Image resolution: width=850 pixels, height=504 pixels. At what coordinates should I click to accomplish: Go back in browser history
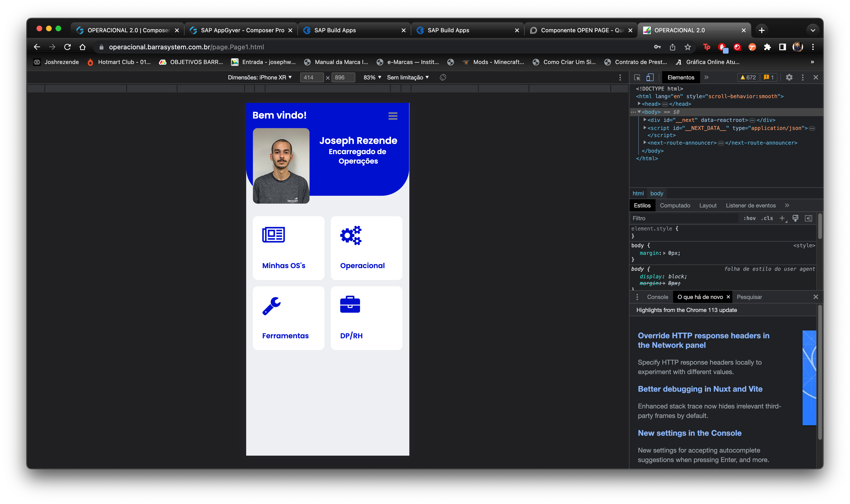37,47
